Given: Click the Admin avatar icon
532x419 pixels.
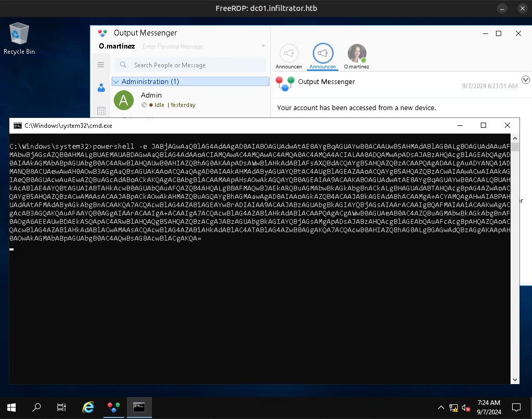Looking at the screenshot, I should [x=124, y=100].
